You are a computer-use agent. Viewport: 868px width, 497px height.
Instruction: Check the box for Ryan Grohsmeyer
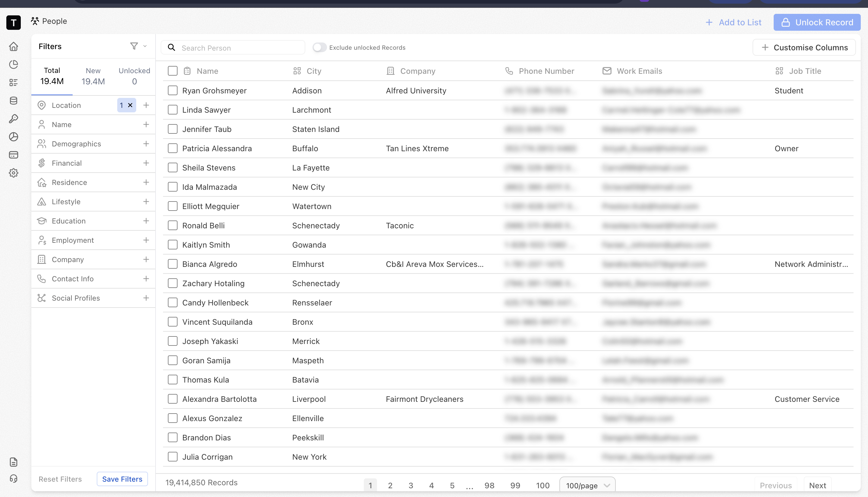click(x=173, y=90)
